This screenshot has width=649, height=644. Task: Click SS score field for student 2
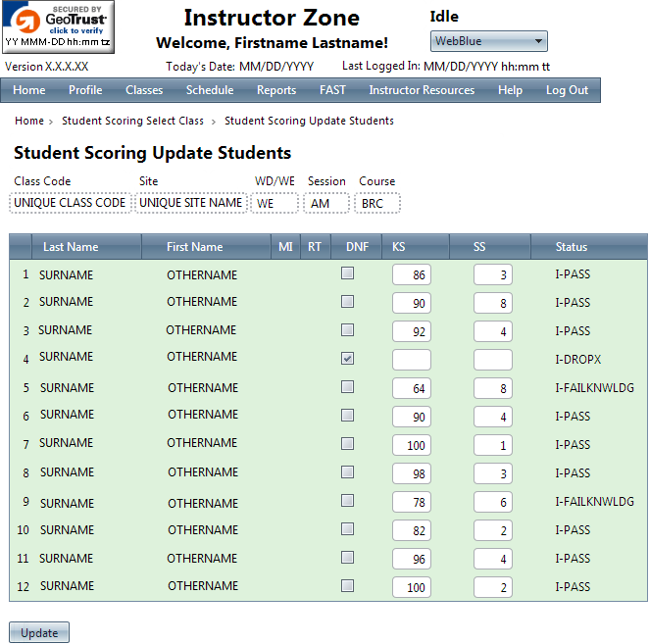(x=493, y=303)
